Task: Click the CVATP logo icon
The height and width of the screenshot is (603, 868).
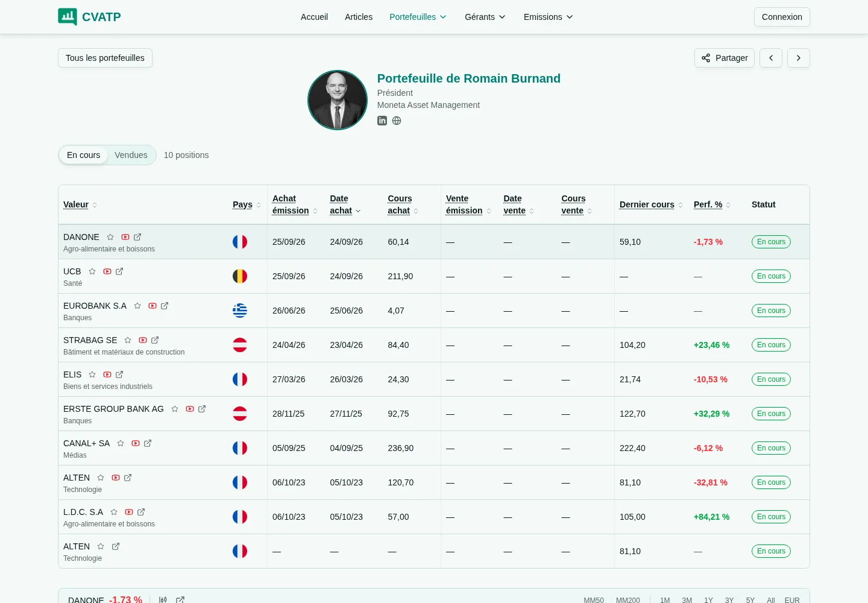Action: pyautogui.click(x=68, y=17)
